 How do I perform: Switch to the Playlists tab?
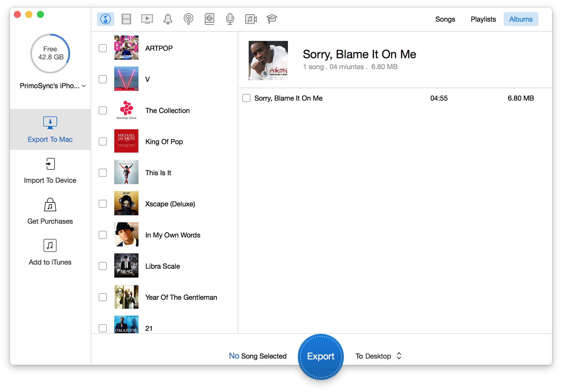(x=483, y=19)
